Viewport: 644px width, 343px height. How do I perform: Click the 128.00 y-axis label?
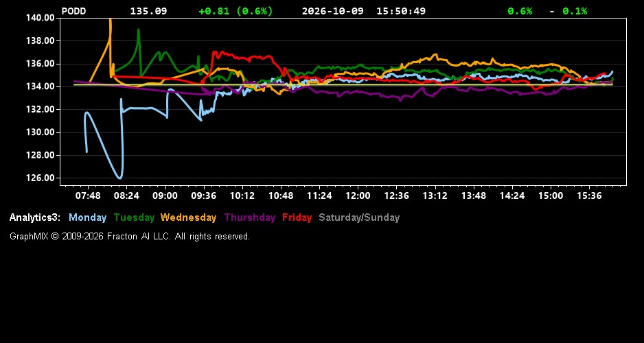[x=41, y=155]
